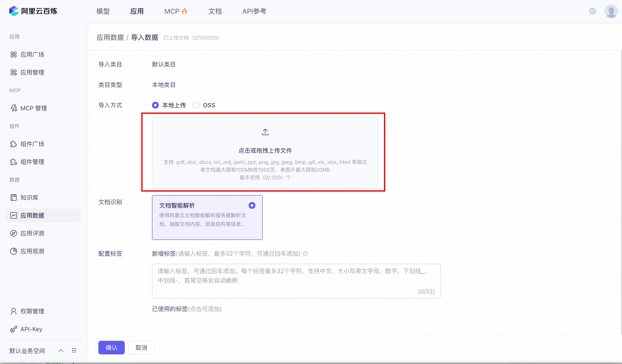The height and width of the screenshot is (364, 622).
Task: Click the help question mark beside 新增标签
Action: click(305, 254)
